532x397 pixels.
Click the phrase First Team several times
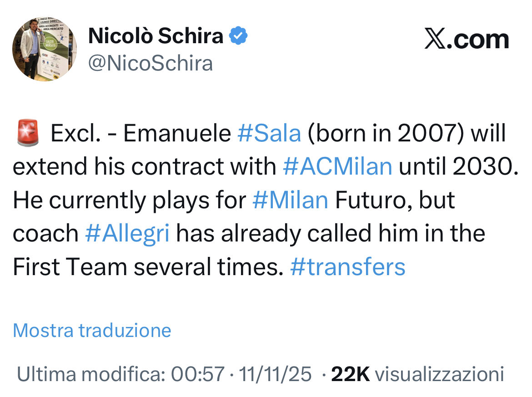(146, 267)
